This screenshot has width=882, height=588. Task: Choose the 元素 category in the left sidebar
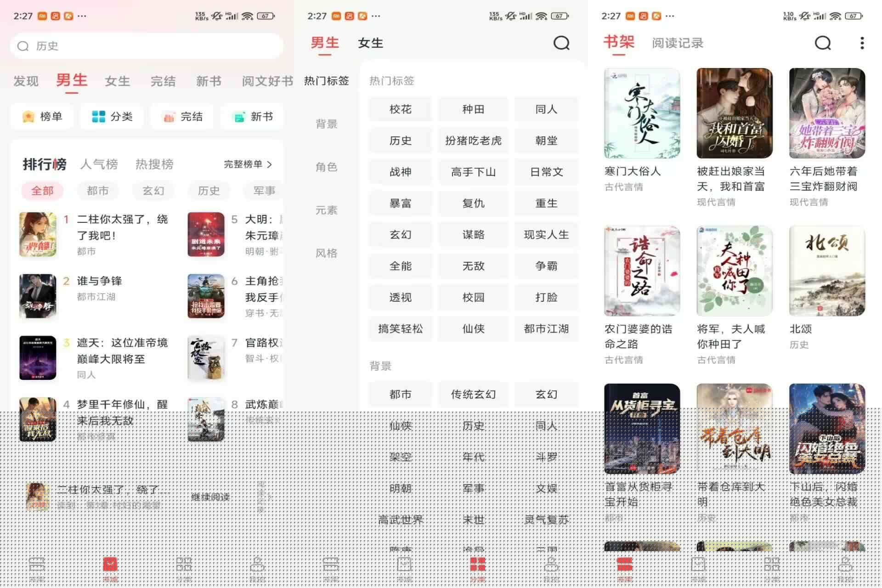click(327, 210)
